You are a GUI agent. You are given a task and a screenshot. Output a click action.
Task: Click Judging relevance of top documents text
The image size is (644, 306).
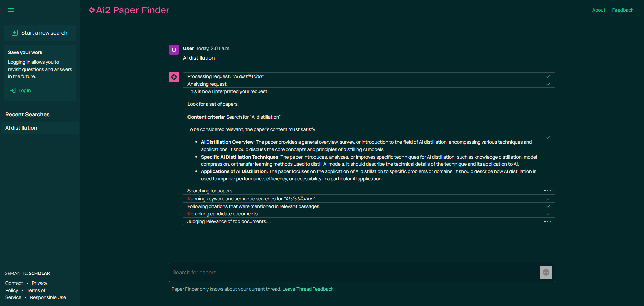point(229,221)
